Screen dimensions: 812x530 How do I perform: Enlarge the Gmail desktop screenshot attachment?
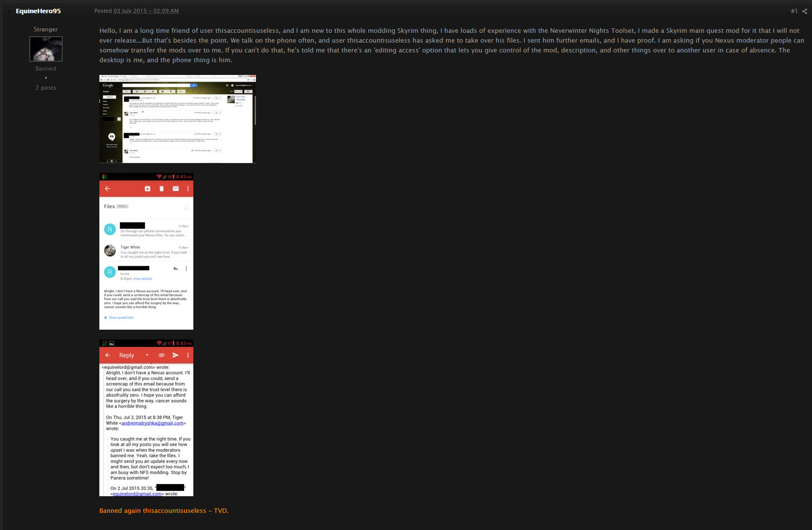tap(178, 119)
